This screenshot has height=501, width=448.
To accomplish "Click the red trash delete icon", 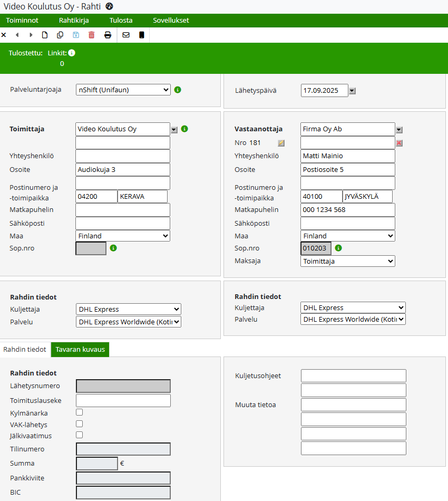I will click(92, 35).
